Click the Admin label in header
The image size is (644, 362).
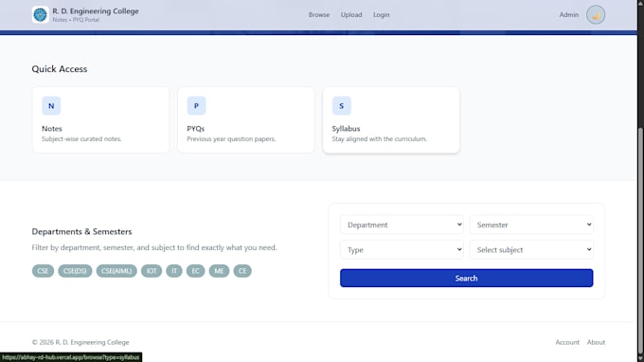coord(569,15)
